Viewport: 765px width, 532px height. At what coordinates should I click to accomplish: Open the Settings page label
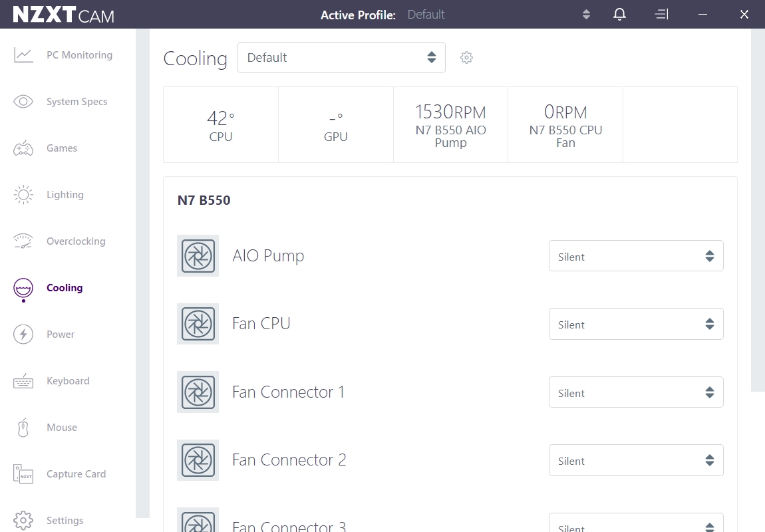coord(65,520)
